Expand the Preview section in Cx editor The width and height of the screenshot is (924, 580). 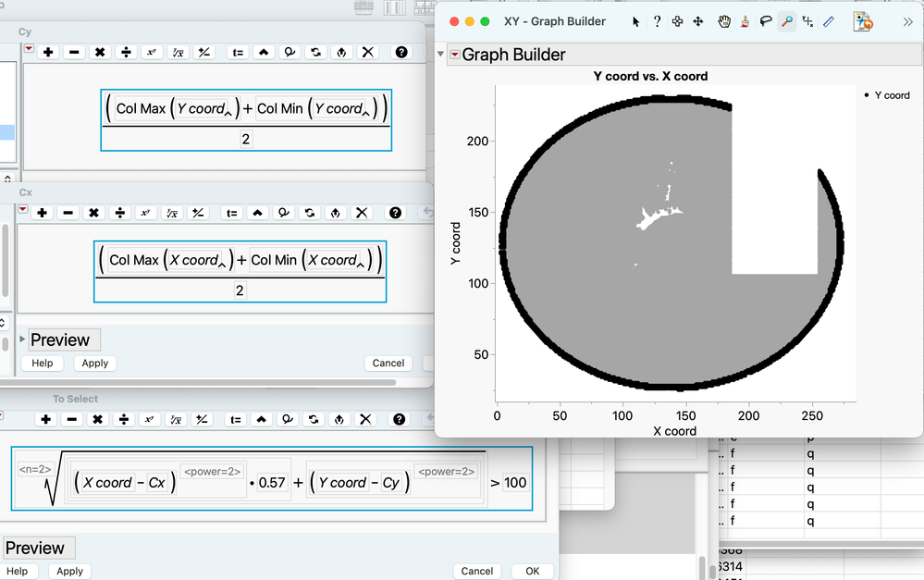tap(22, 339)
